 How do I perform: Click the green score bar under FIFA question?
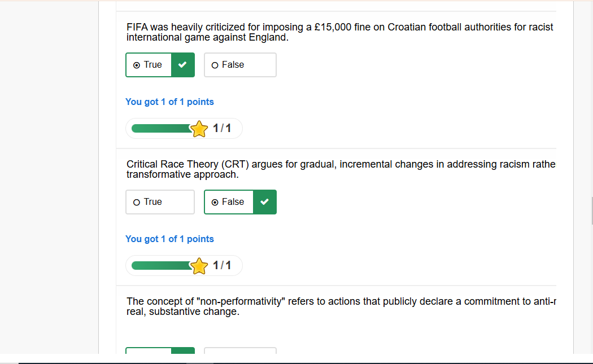161,129
